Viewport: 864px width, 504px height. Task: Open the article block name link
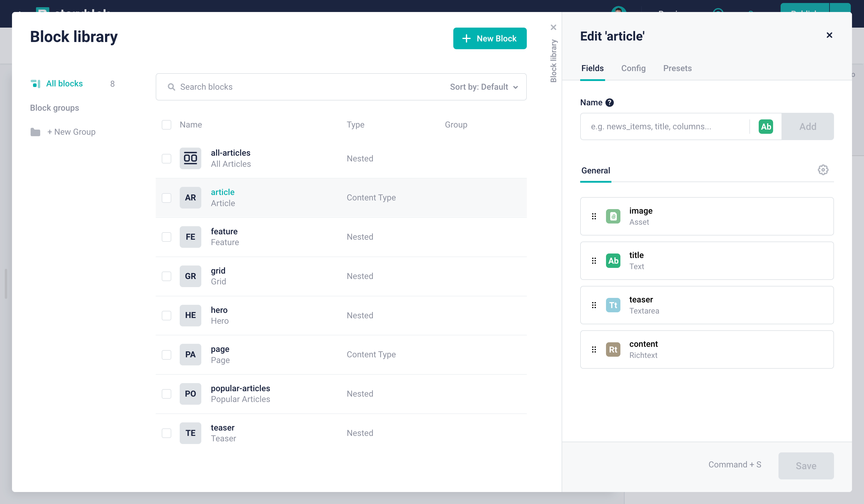223,192
